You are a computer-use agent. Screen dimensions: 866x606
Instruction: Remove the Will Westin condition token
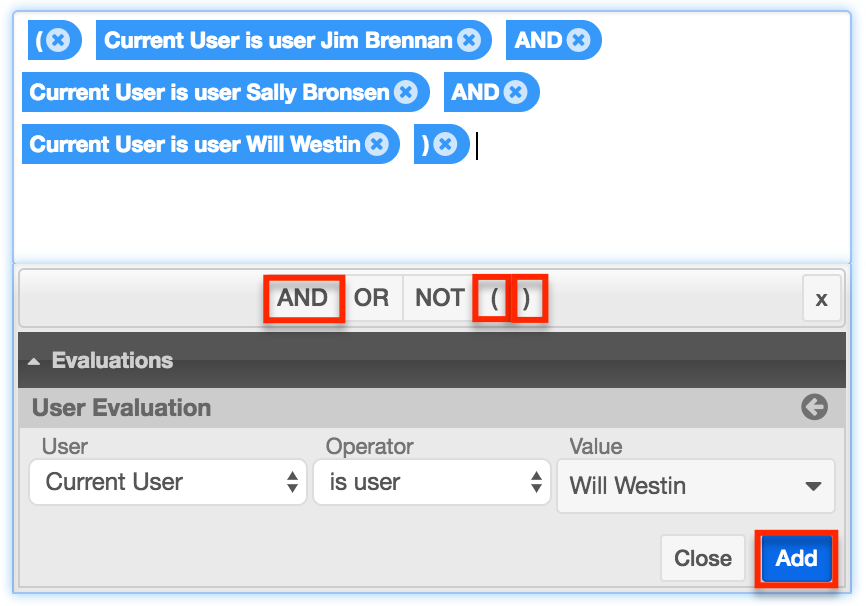pos(376,145)
